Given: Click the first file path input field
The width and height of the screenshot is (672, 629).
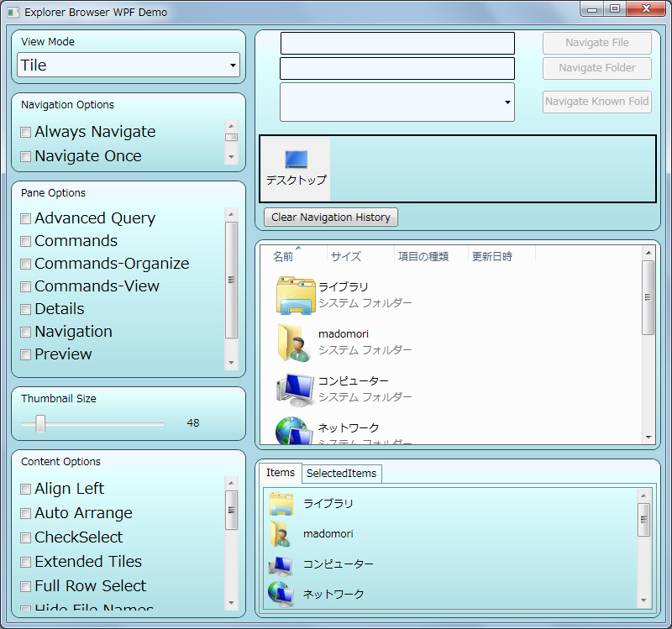Looking at the screenshot, I should coord(397,44).
